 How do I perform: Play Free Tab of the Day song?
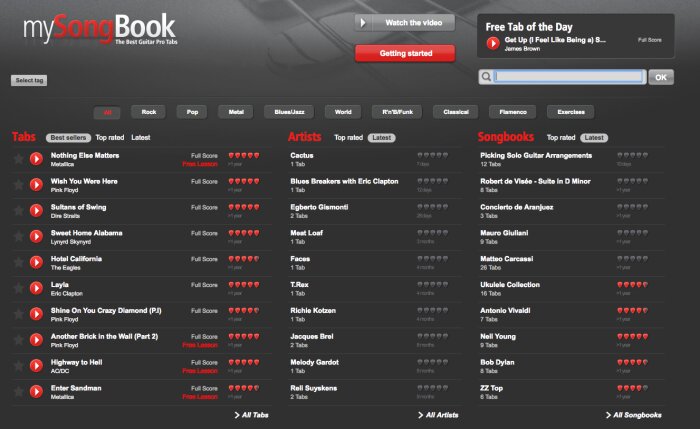click(493, 43)
